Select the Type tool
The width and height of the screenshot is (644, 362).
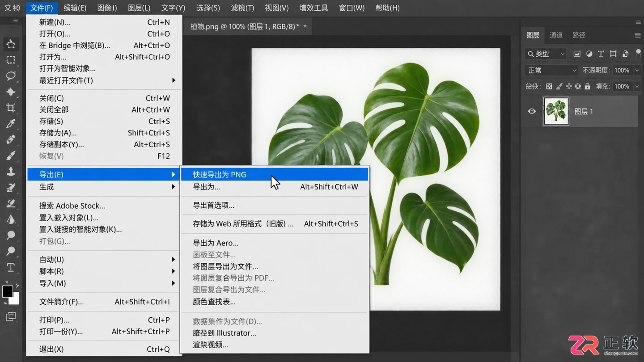tap(11, 267)
